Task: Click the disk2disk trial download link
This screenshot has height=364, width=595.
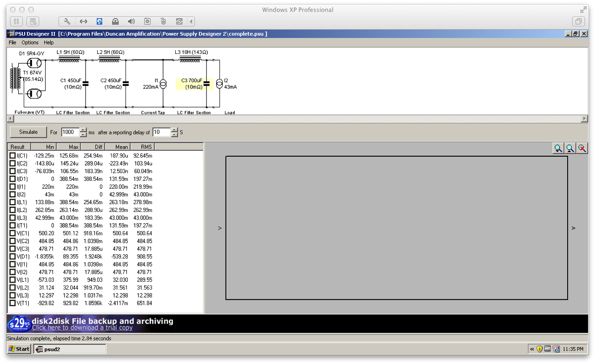Action: tap(82, 328)
